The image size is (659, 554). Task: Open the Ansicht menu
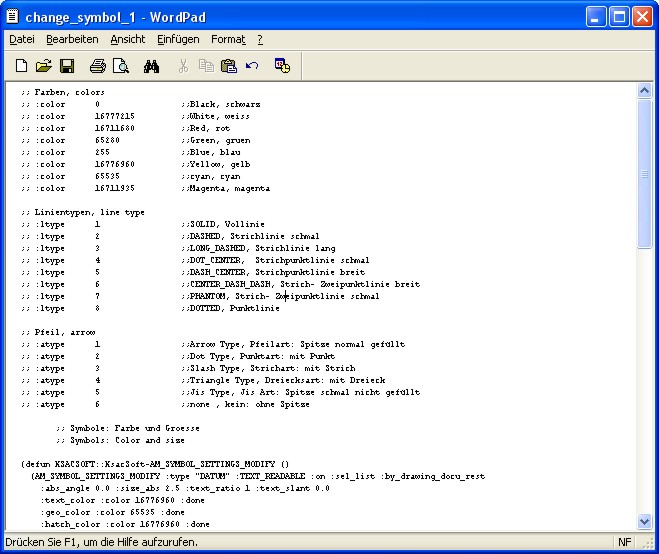tap(127, 39)
